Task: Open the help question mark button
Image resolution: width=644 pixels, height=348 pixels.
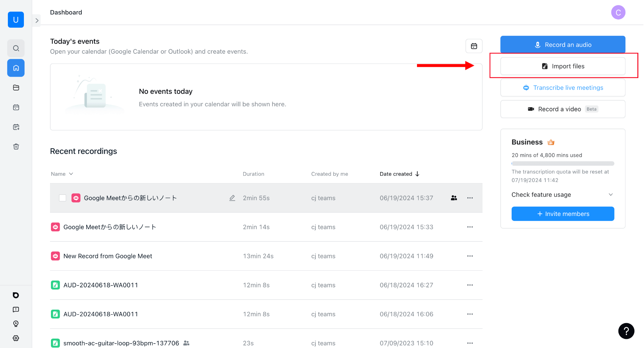Action: 626,331
